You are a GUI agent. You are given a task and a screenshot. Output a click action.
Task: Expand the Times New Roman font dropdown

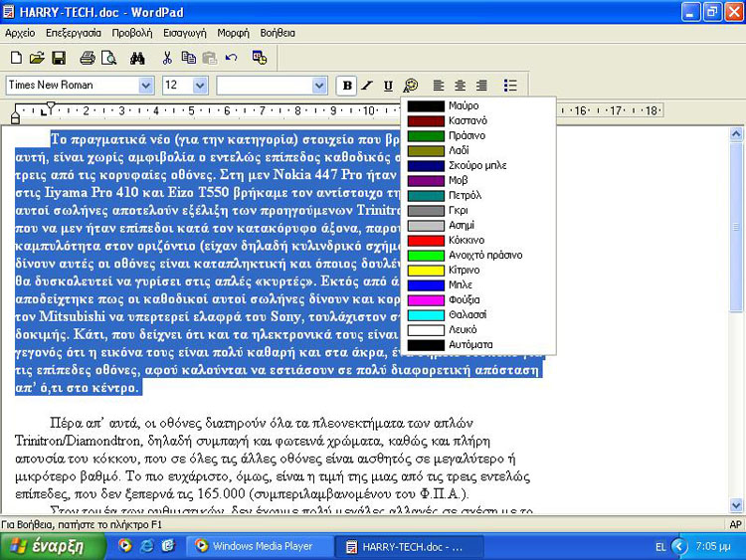(x=146, y=86)
